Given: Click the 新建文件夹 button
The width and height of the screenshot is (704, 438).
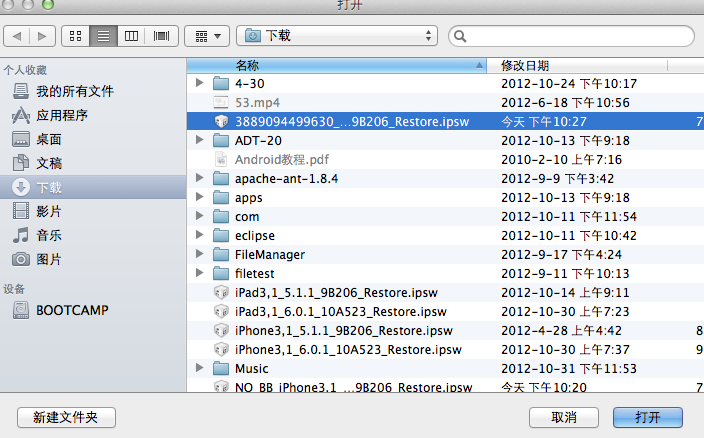Looking at the screenshot, I should (x=66, y=417).
